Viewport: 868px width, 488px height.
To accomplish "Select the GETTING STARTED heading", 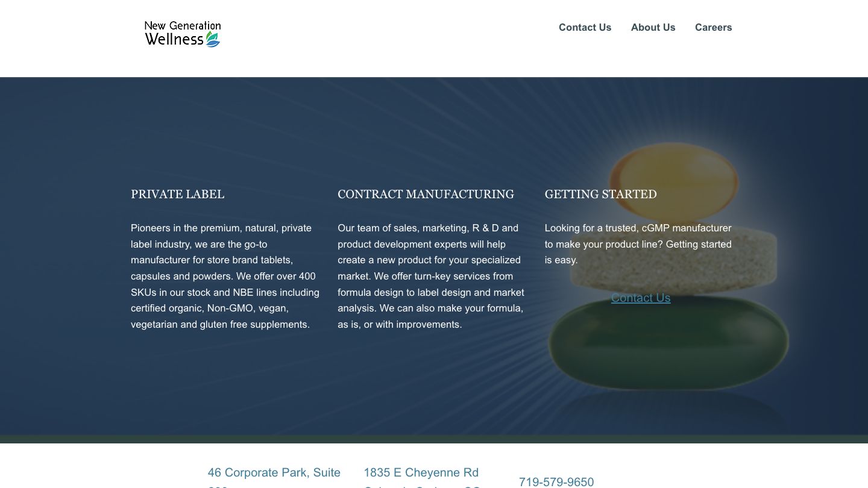I will point(600,194).
